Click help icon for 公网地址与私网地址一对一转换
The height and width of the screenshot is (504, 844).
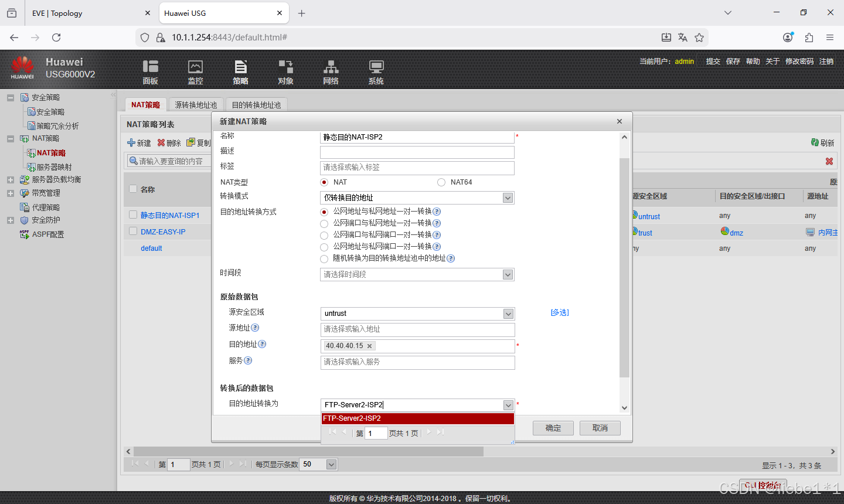(x=437, y=212)
